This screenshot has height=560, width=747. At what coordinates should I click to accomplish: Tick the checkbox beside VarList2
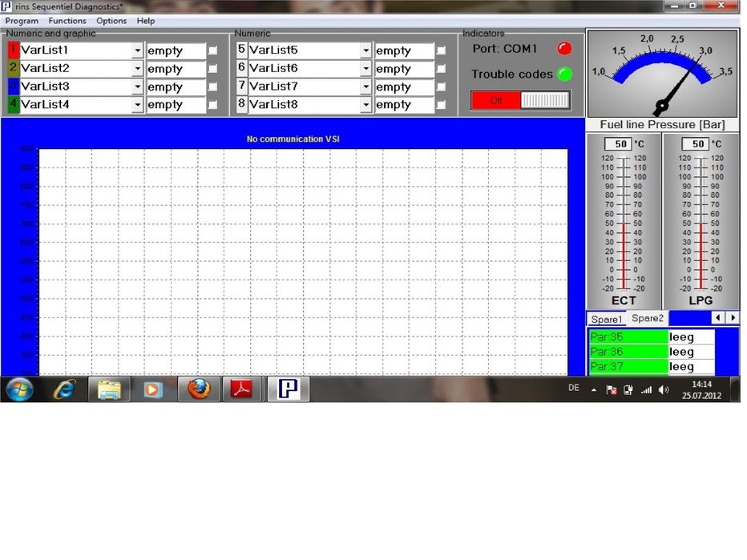(213, 69)
